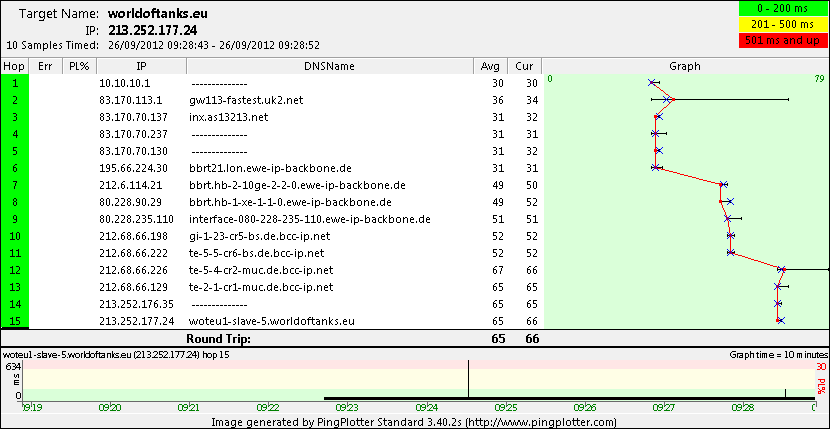Viewport: 830px width, 429px height.
Task: Select inx.as13213.net DNS name
Action: 228,117
